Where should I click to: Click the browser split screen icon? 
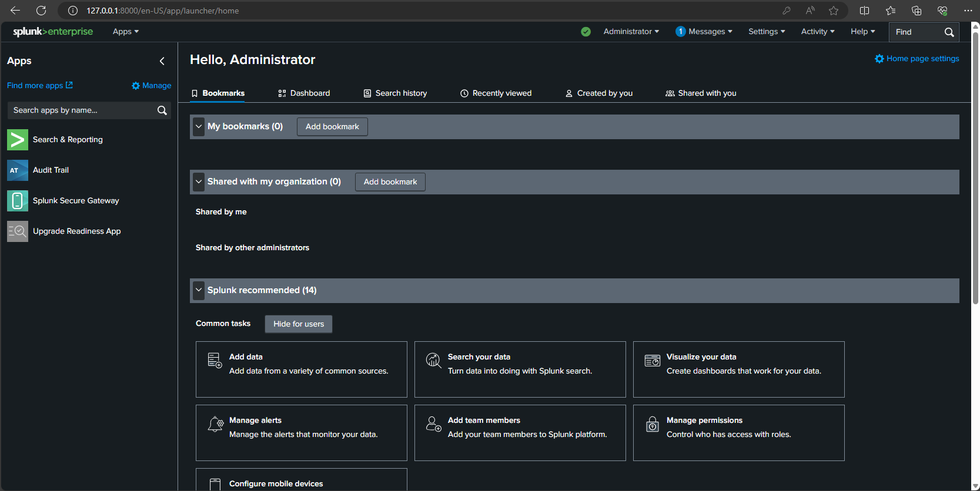pyautogui.click(x=864, y=11)
